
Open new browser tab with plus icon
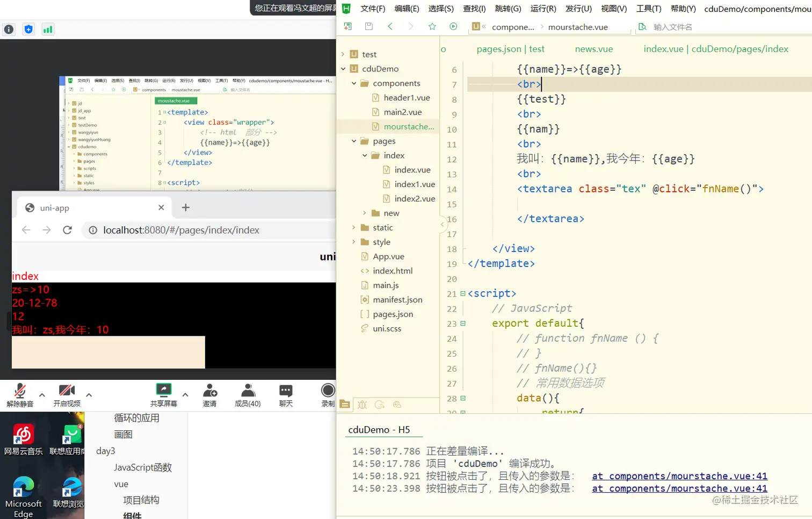pos(186,207)
